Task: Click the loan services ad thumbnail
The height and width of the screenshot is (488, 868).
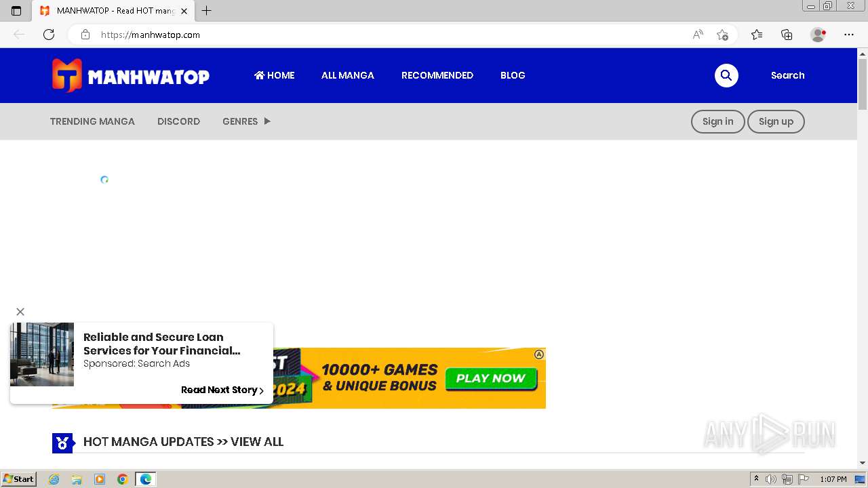Action: click(42, 354)
